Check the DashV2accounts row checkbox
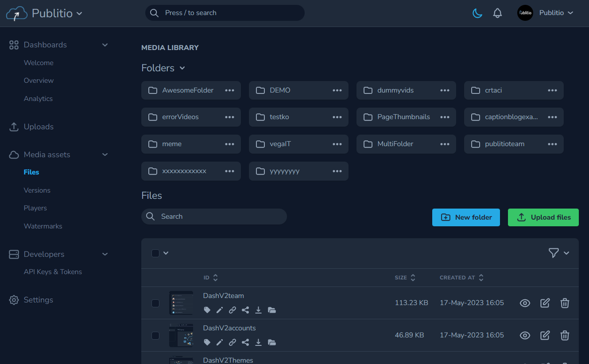Image resolution: width=589 pixels, height=364 pixels. (x=155, y=336)
